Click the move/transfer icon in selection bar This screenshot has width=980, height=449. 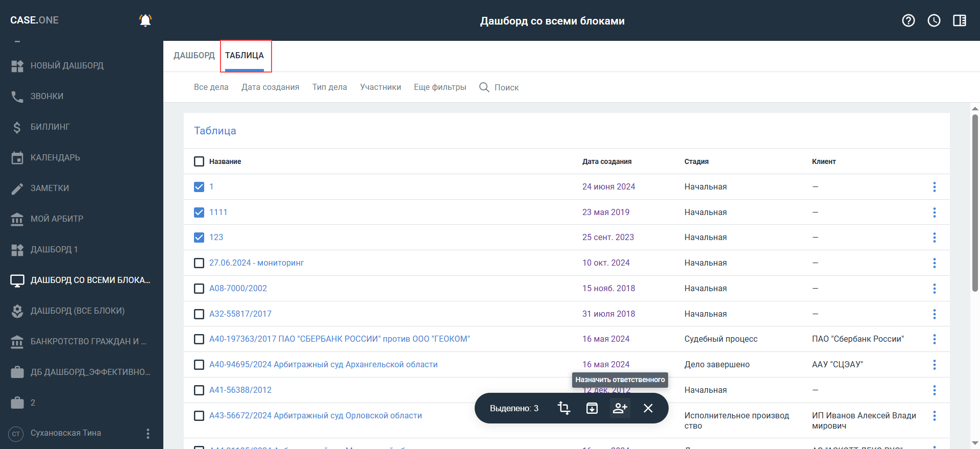point(564,408)
